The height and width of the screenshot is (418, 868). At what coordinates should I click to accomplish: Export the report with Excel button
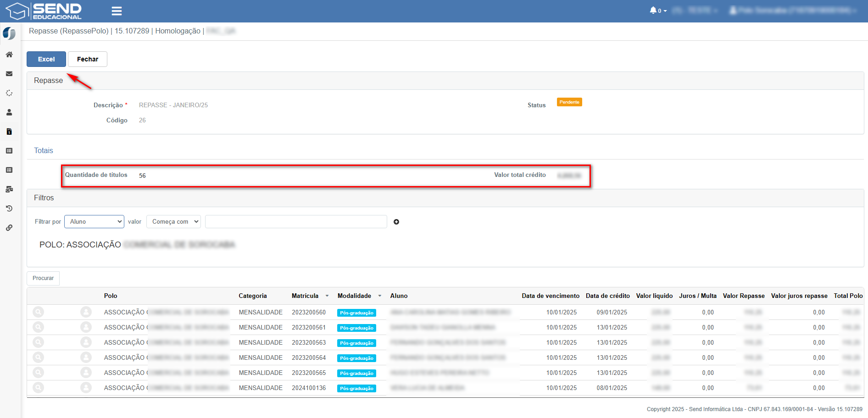click(46, 59)
